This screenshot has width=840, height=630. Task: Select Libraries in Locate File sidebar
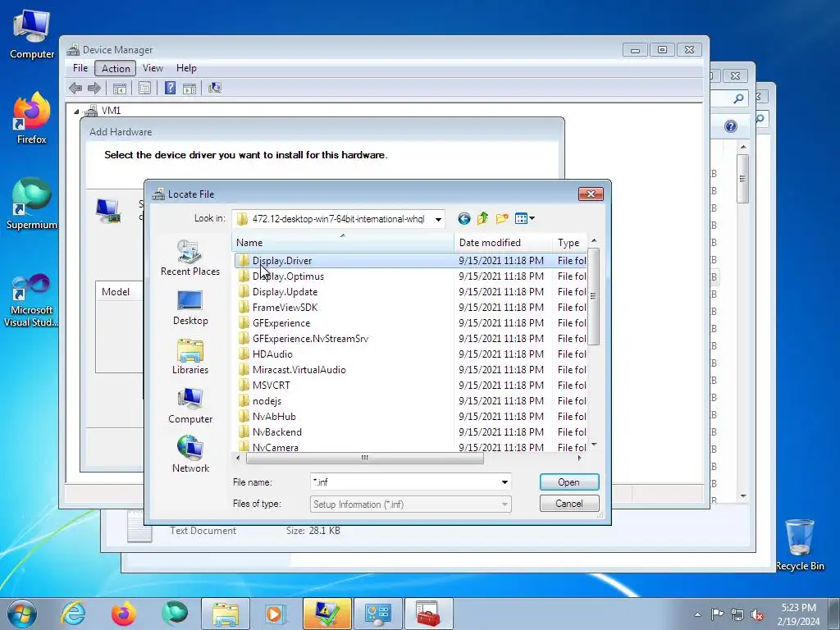[190, 356]
